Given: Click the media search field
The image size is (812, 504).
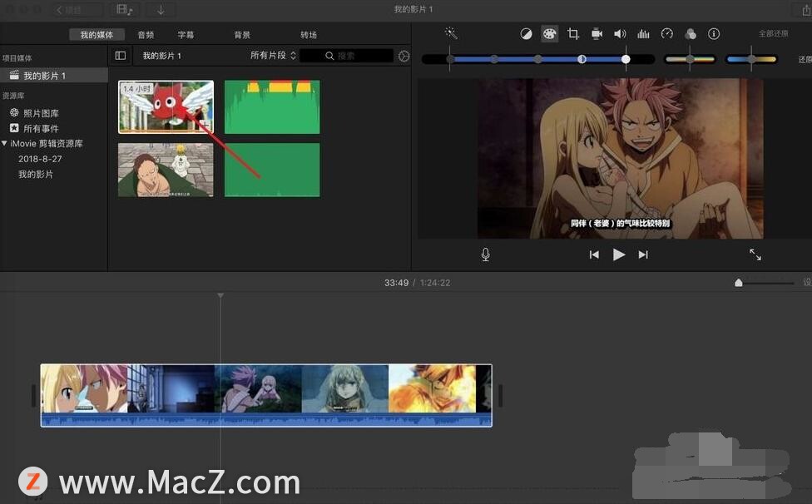Looking at the screenshot, I should (x=346, y=56).
